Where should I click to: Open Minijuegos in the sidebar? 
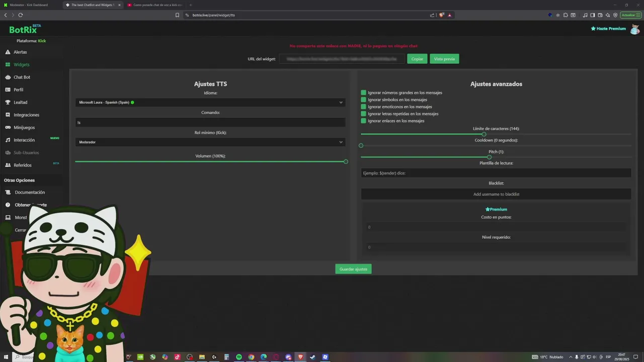24,128
